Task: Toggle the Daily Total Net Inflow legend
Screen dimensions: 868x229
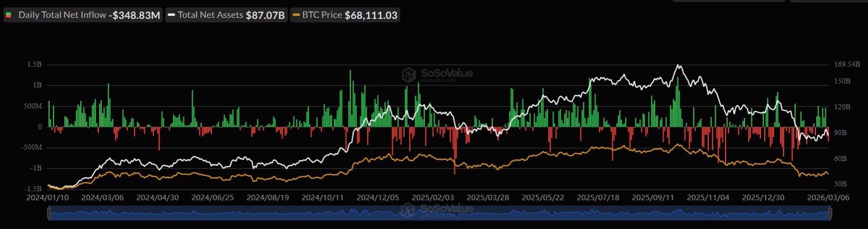Action: click(x=83, y=15)
